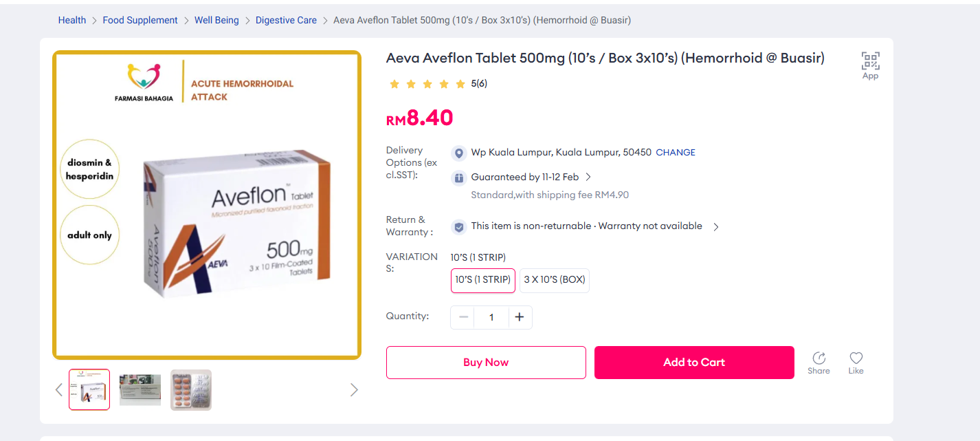
Task: Expand return and warranty details
Action: coord(716,226)
